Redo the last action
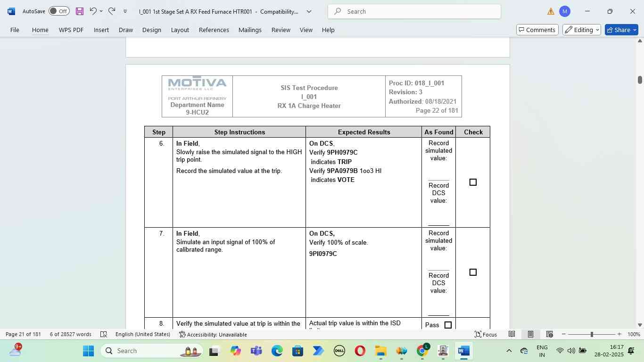 [x=112, y=11]
